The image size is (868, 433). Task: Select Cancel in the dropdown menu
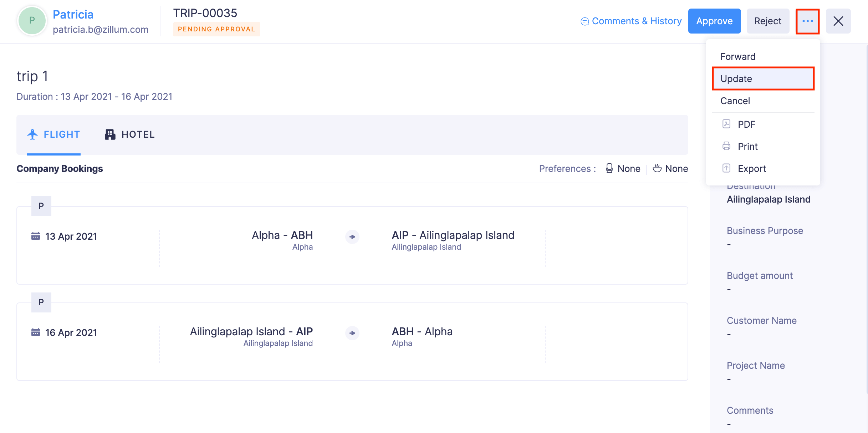click(x=735, y=101)
